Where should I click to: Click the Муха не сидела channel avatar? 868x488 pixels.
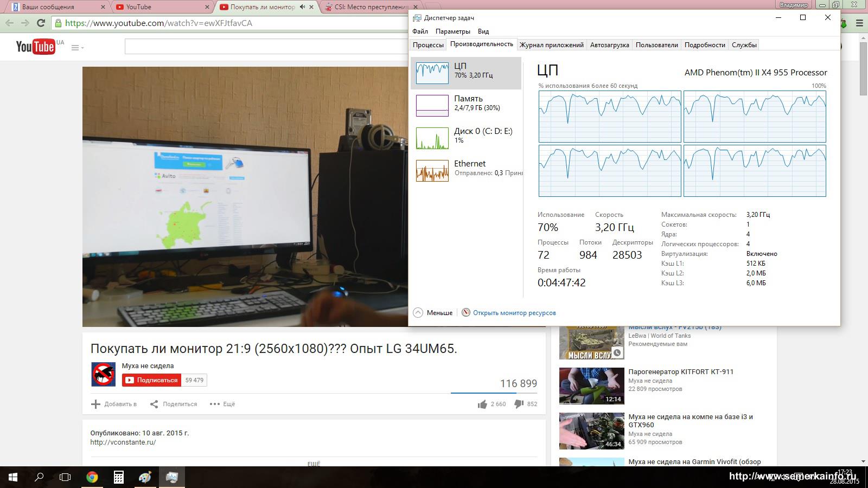pos(103,374)
